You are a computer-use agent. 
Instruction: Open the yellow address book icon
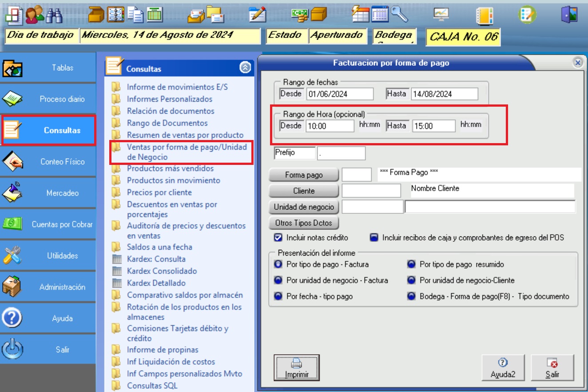[x=482, y=16]
